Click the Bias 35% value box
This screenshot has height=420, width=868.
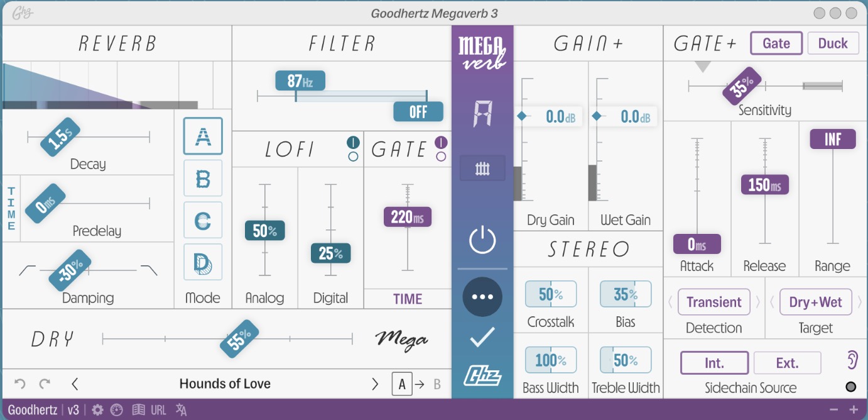626,294
